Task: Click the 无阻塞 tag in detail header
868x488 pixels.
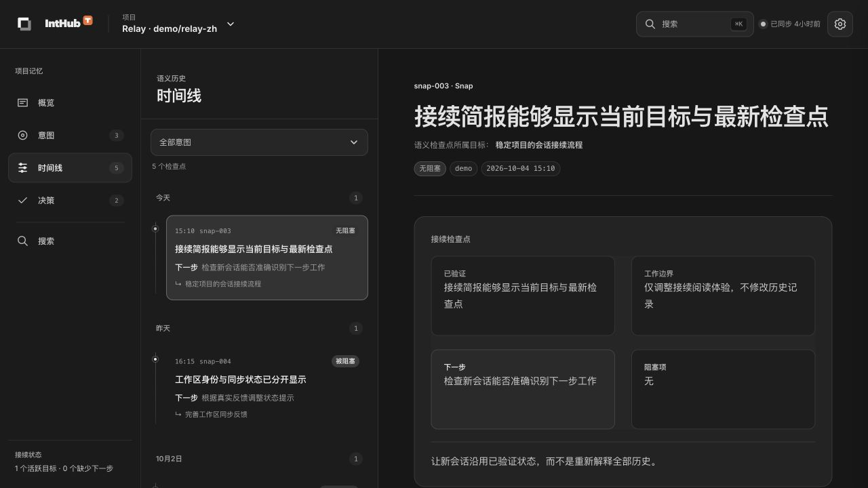Action: [x=430, y=169]
